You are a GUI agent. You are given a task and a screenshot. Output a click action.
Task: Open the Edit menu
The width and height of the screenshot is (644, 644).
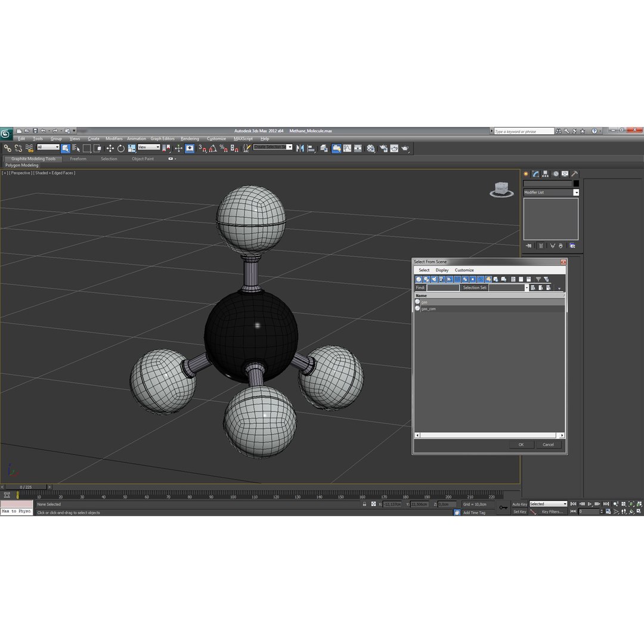click(x=21, y=139)
